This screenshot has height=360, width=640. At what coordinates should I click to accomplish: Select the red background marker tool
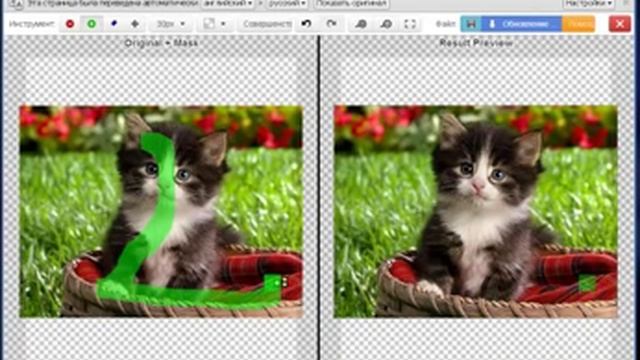[70, 24]
